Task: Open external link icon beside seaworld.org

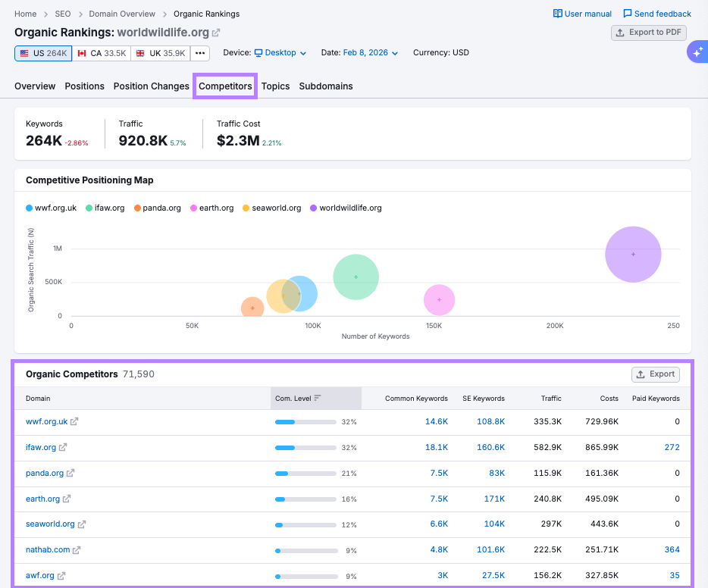Action: point(82,524)
